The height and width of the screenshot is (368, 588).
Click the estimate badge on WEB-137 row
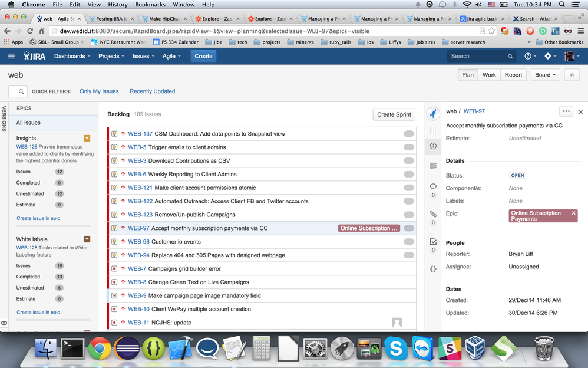click(x=409, y=134)
